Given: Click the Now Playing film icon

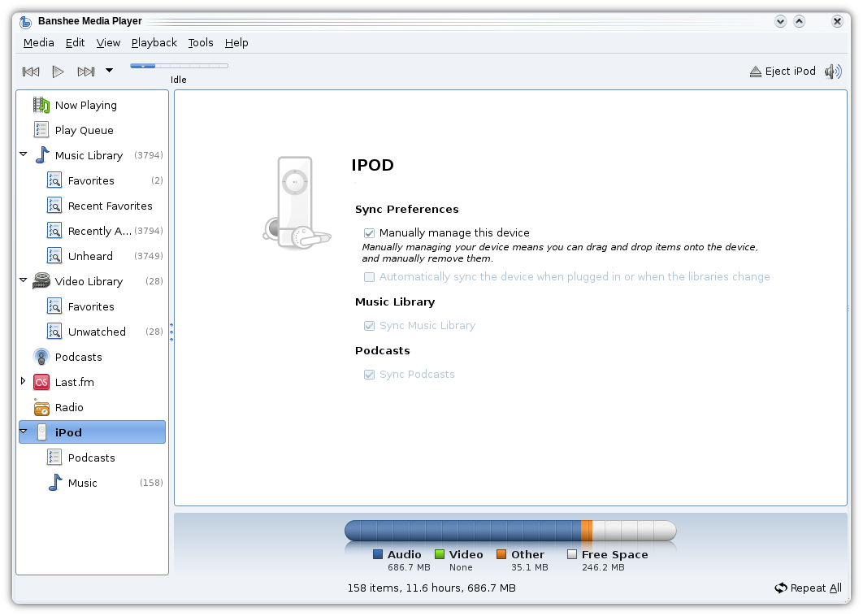Looking at the screenshot, I should point(41,105).
